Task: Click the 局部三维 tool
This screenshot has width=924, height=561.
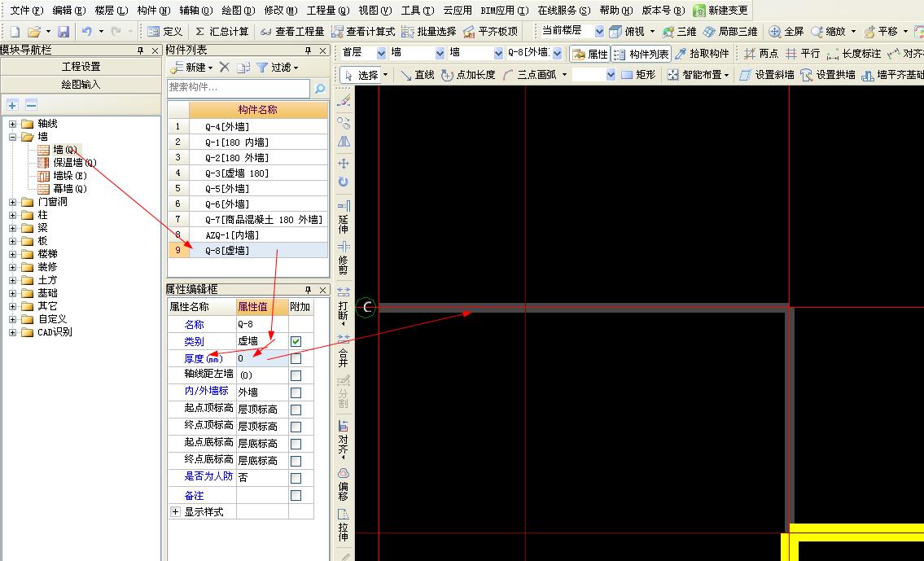Action: (x=730, y=31)
